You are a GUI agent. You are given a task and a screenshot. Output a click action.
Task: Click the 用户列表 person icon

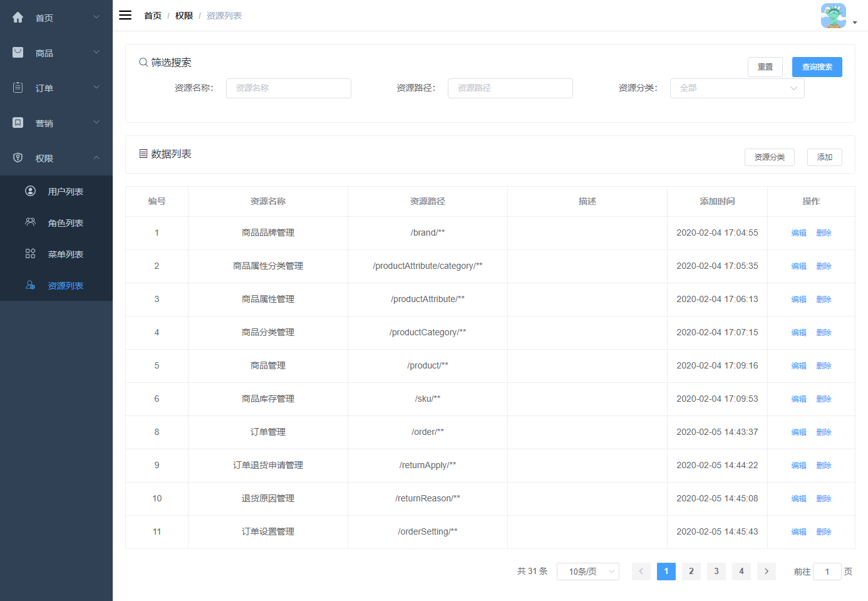pyautogui.click(x=30, y=191)
